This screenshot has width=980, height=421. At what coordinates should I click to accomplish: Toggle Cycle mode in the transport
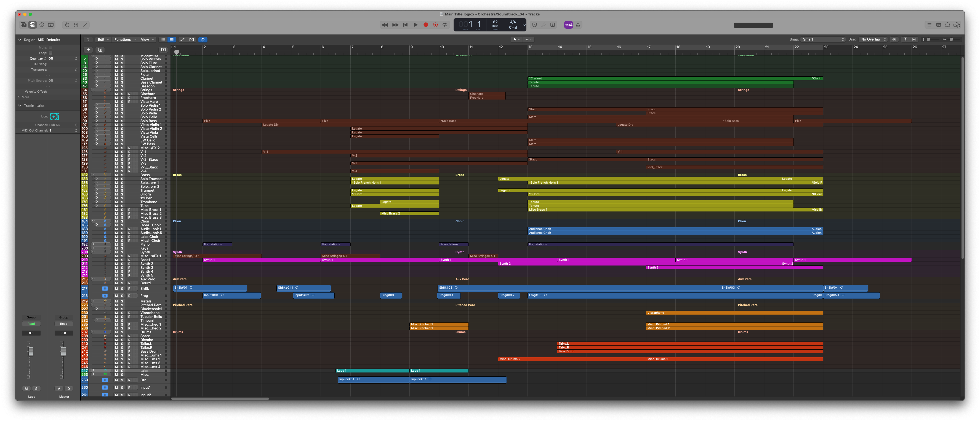tap(445, 25)
